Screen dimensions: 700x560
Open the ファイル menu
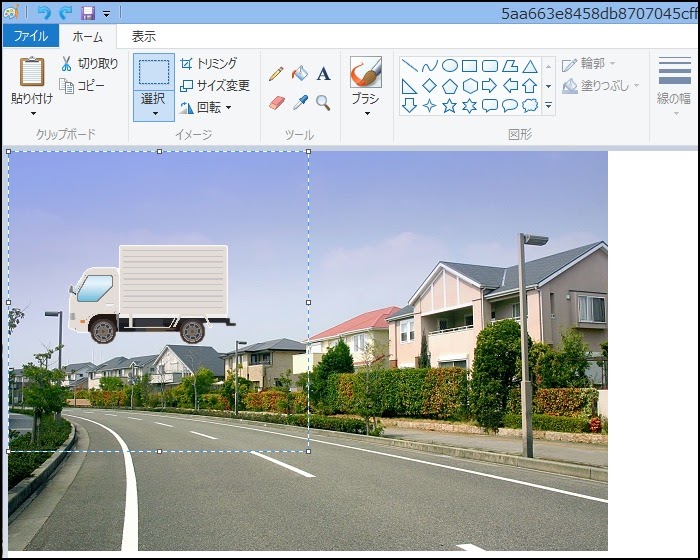(x=31, y=36)
